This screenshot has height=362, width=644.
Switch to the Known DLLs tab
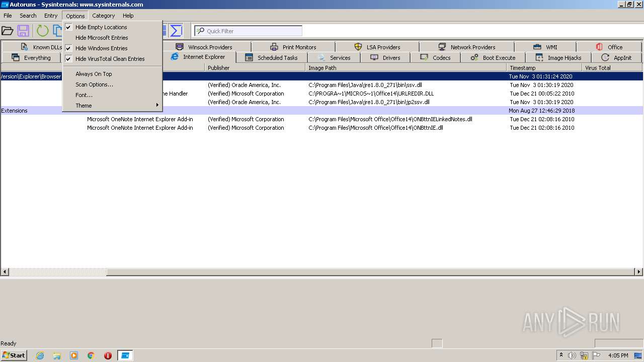tap(41, 47)
